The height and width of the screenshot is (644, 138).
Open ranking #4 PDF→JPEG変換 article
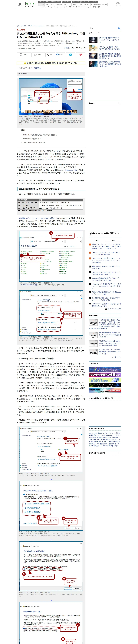(106, 267)
